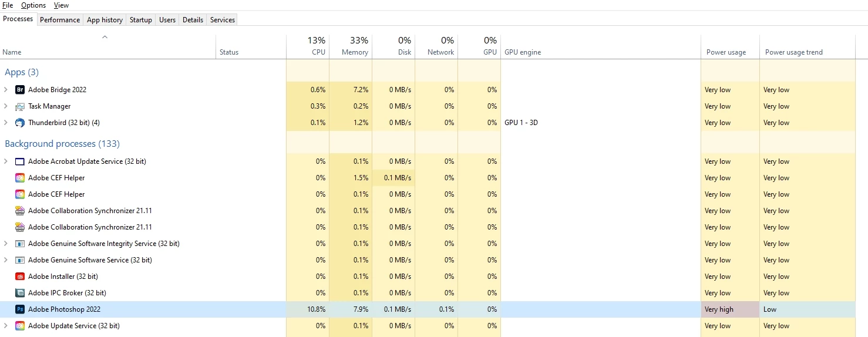Click the Adobe IPC Broker icon
Screen dimensions: 868x337
(x=20, y=293)
